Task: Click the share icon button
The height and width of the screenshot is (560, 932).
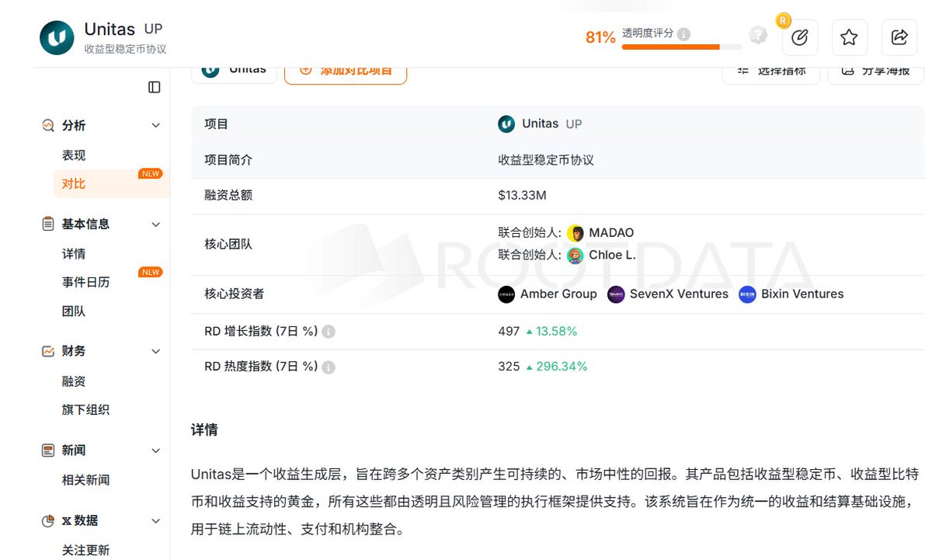Action: click(x=899, y=37)
